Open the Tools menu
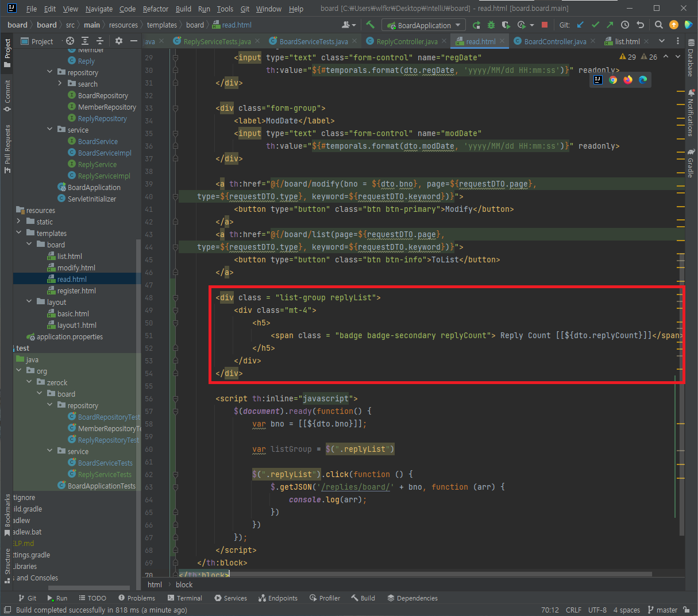 click(x=225, y=9)
